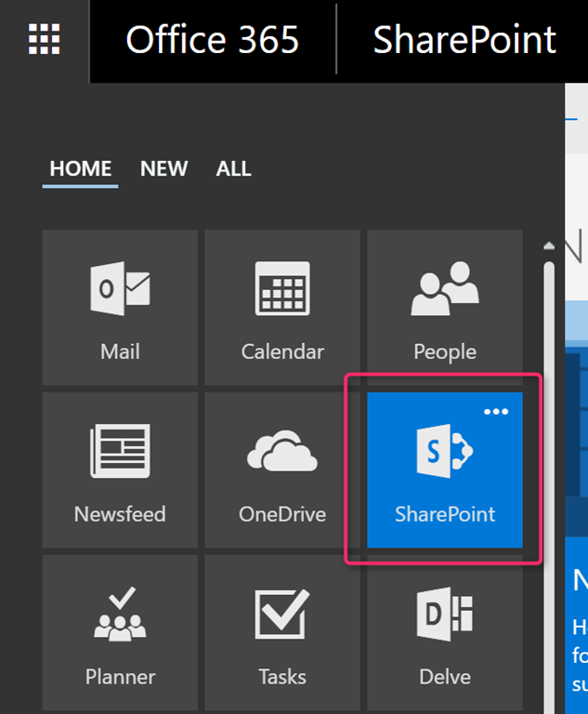Viewport: 588px width, 714px height.
Task: Open the People app tile
Action: [445, 308]
